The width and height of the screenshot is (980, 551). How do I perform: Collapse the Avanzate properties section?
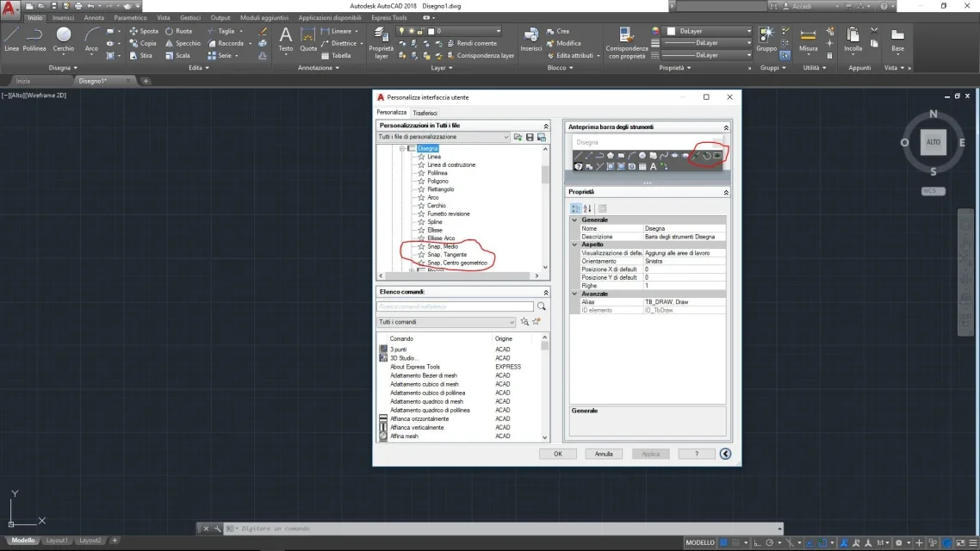click(x=574, y=294)
